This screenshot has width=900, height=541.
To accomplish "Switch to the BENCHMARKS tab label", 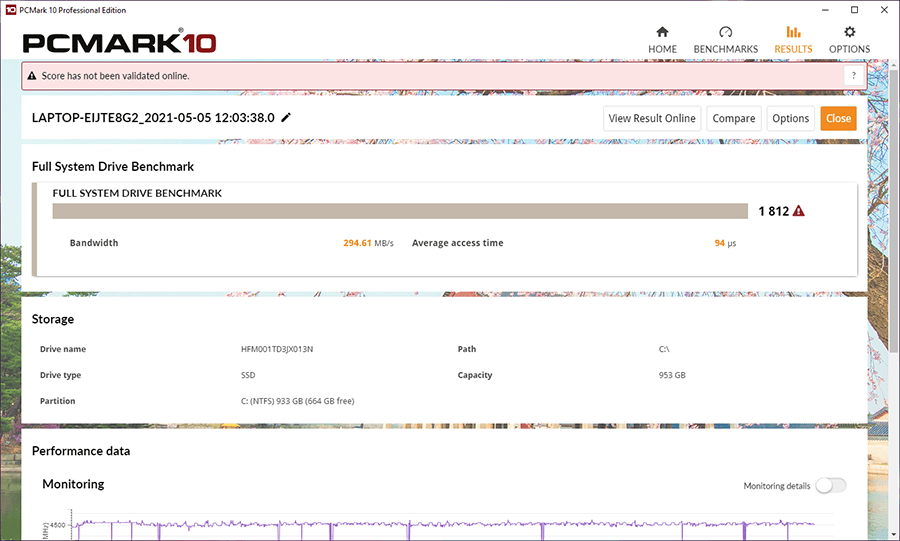I will pos(726,49).
